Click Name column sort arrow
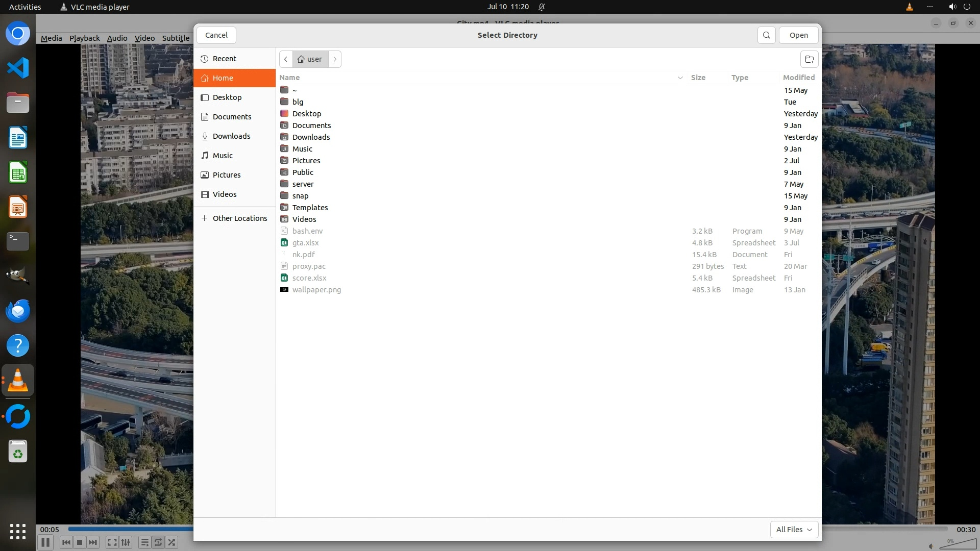980x551 pixels. point(680,78)
